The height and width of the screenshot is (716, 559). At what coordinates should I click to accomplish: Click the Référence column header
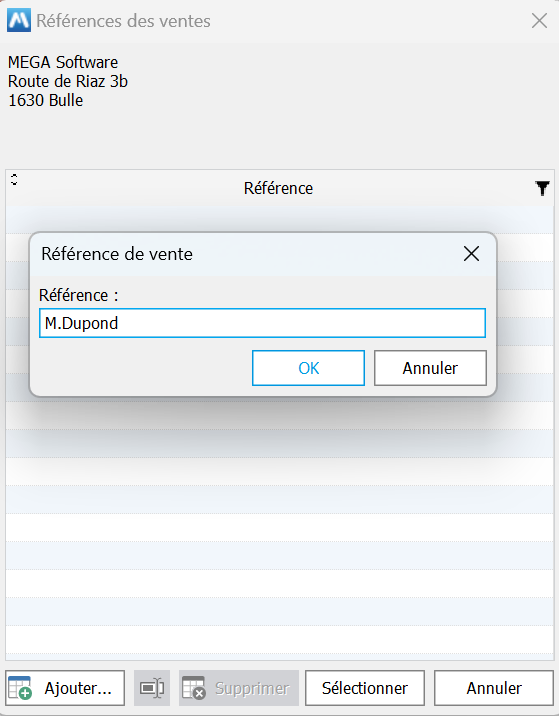(x=278, y=188)
